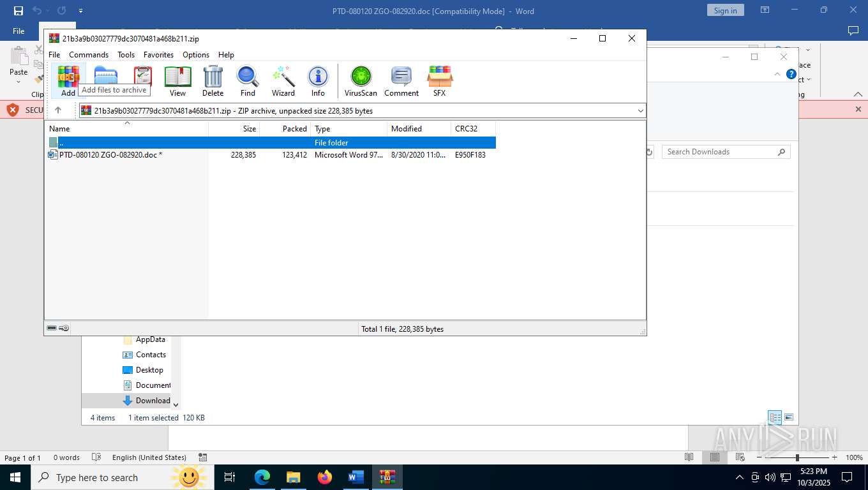Open the Word File tab

19,31
